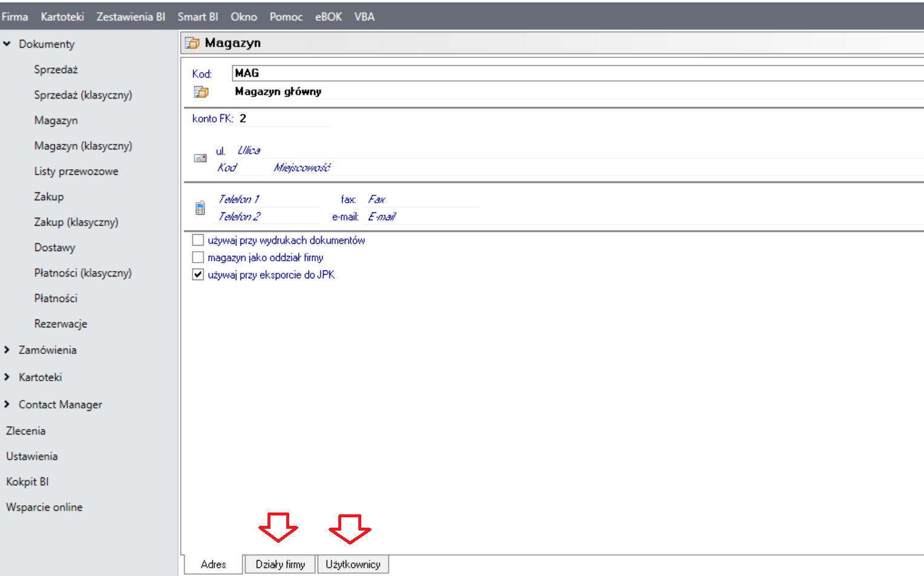
Task: Click the telephone icon near Telefon fields
Action: (200, 208)
